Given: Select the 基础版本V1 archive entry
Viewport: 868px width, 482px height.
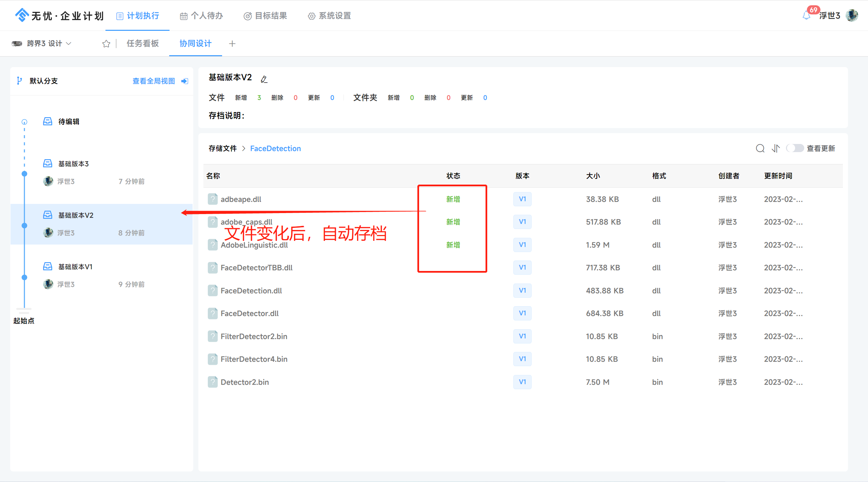Looking at the screenshot, I should (x=75, y=267).
